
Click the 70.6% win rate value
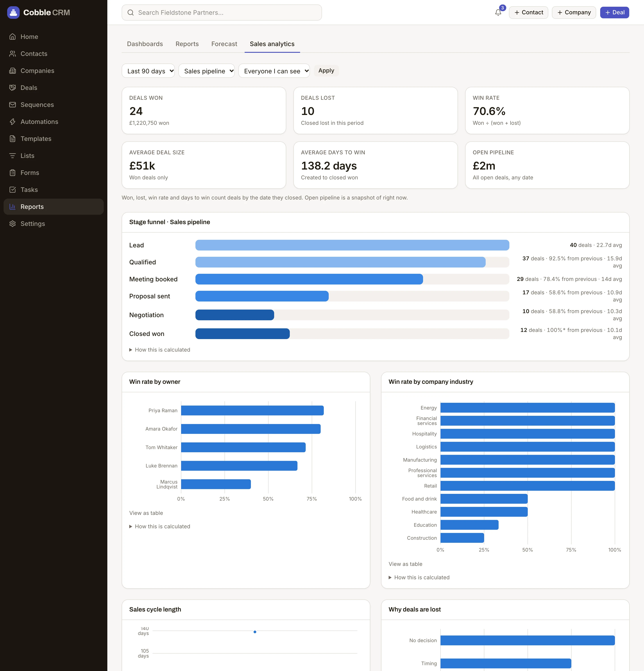[489, 111]
